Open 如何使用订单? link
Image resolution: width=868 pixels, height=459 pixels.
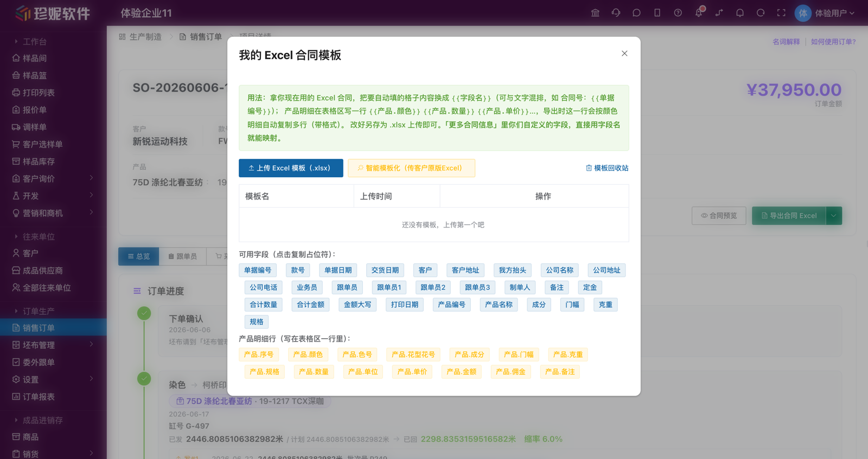[833, 42]
